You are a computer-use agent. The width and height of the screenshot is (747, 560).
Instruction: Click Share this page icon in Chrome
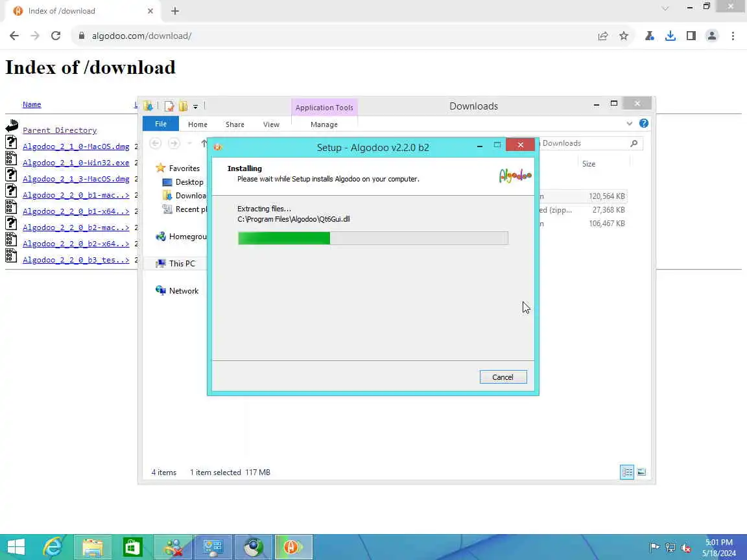[602, 36]
